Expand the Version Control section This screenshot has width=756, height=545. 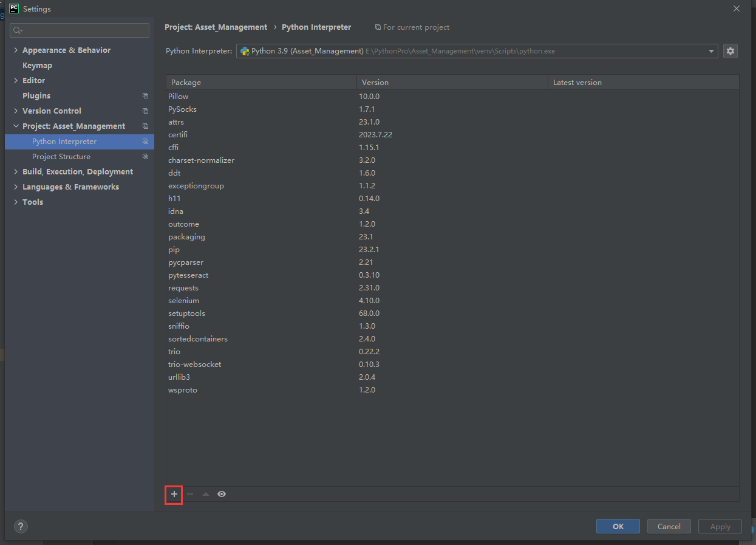(16, 111)
